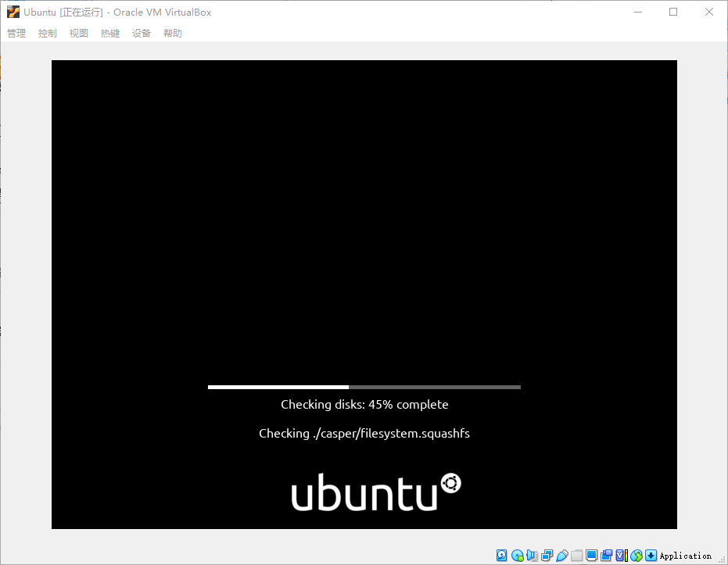Viewport: 728px width, 565px height.
Task: Click the CPU virtualization status icon
Action: (x=622, y=556)
